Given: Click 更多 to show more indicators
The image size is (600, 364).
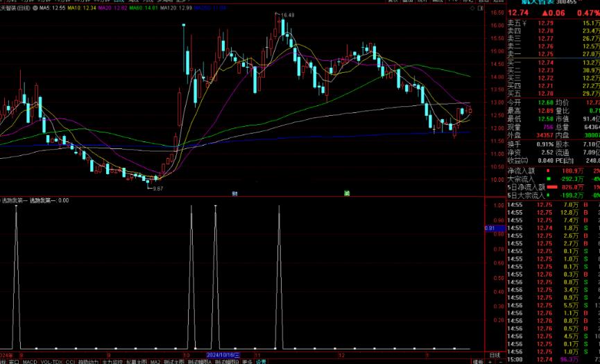Looking at the screenshot, I should (247, 362).
